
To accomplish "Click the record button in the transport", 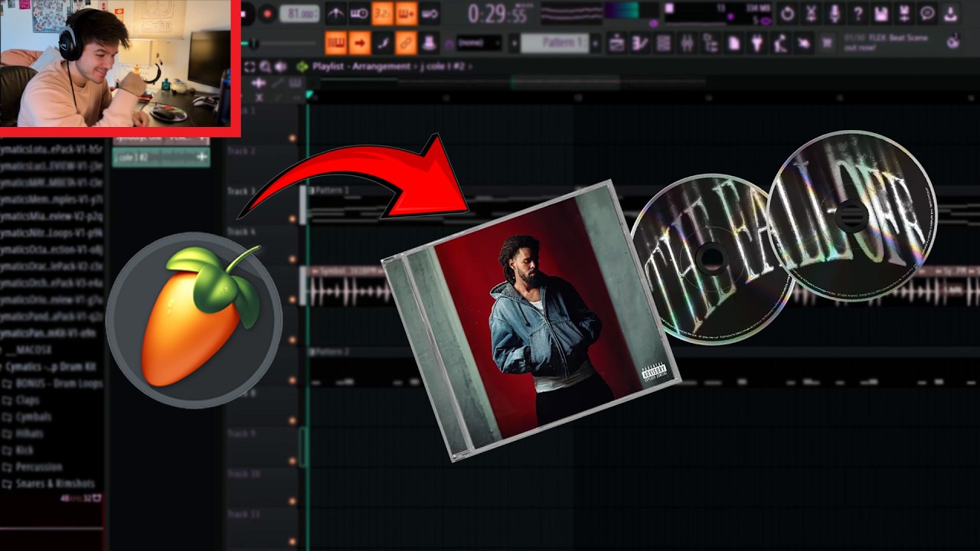I will (x=267, y=13).
